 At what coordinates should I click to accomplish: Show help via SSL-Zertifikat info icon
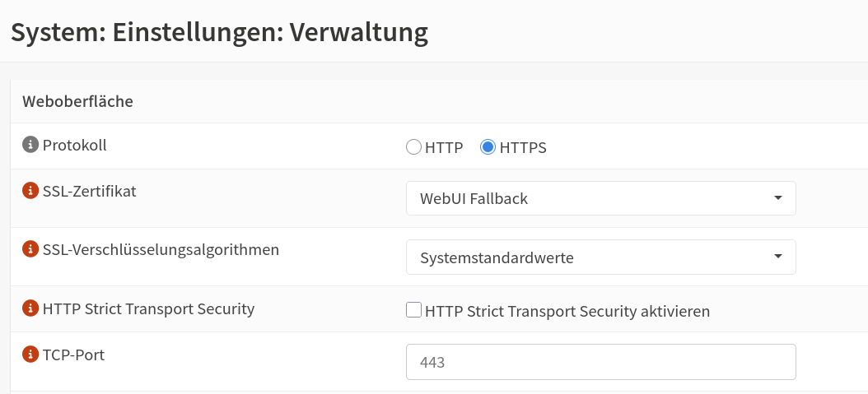(30, 191)
